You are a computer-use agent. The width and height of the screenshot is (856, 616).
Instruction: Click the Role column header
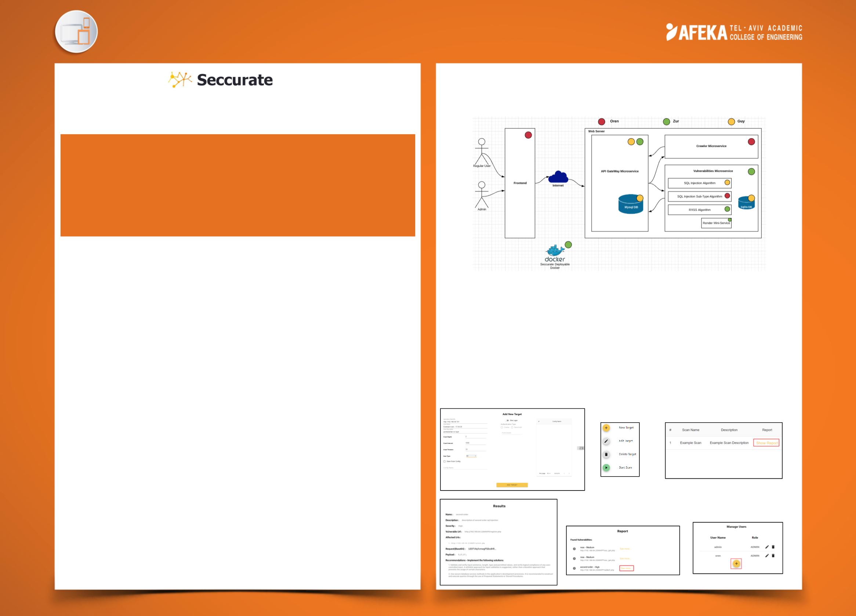[755, 537]
